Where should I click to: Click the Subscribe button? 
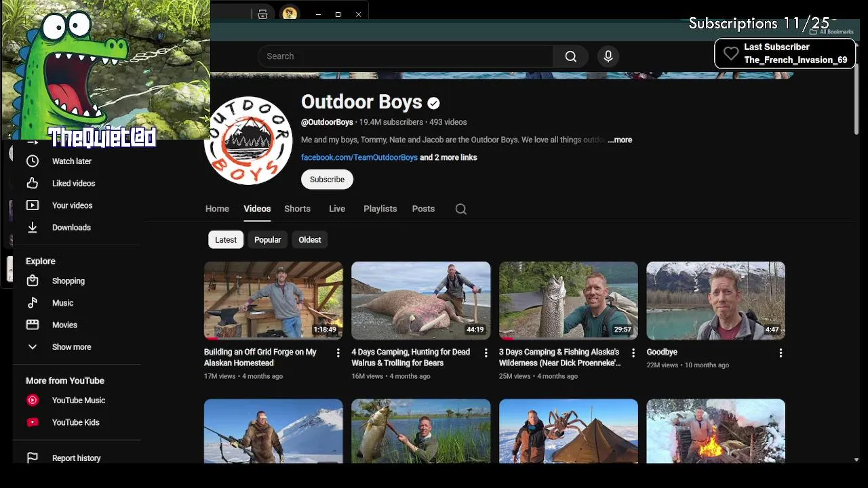coord(327,180)
